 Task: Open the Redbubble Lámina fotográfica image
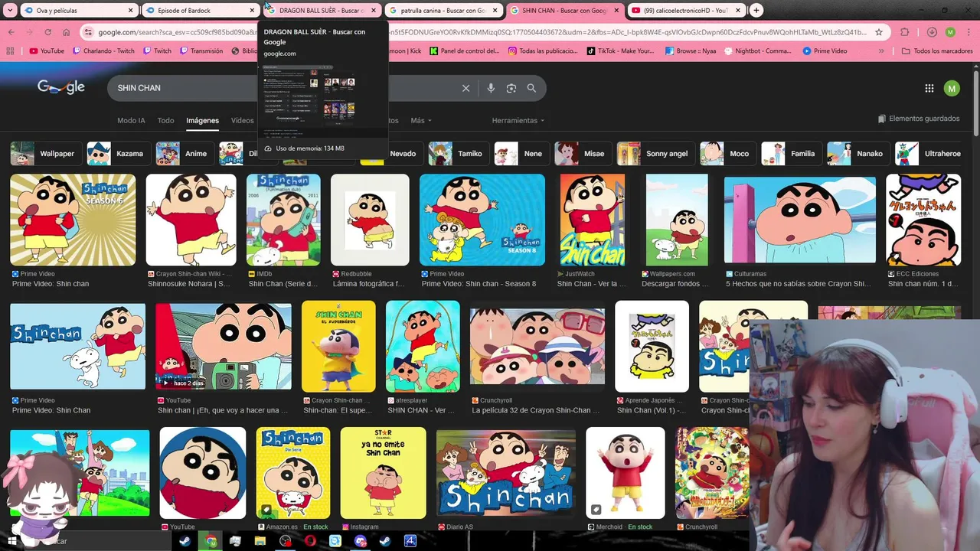pos(370,220)
